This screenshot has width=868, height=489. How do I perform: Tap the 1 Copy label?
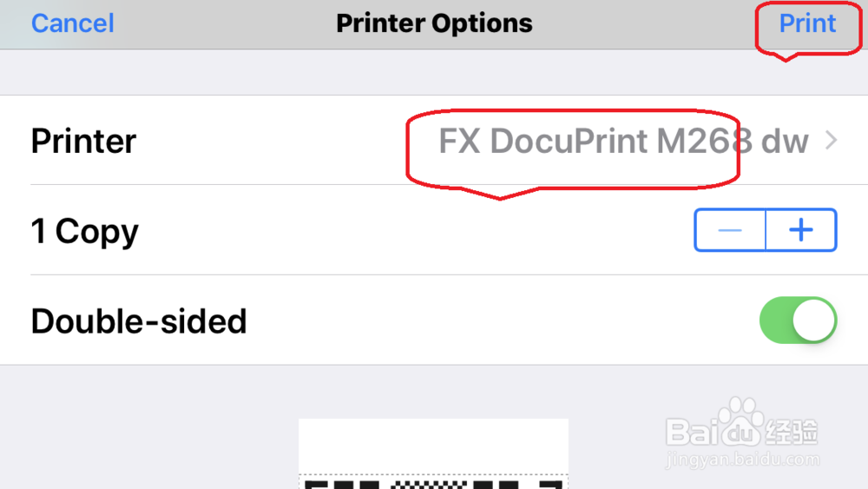[85, 231]
